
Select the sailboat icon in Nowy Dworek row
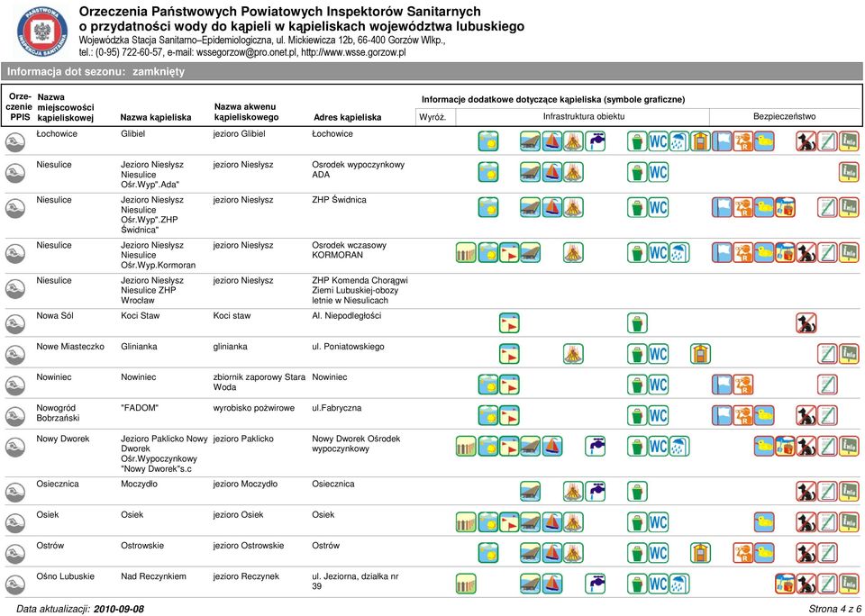click(x=552, y=447)
